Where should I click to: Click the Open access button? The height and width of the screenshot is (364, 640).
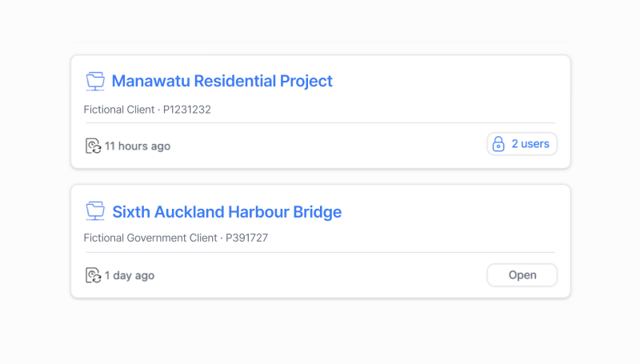click(x=522, y=275)
